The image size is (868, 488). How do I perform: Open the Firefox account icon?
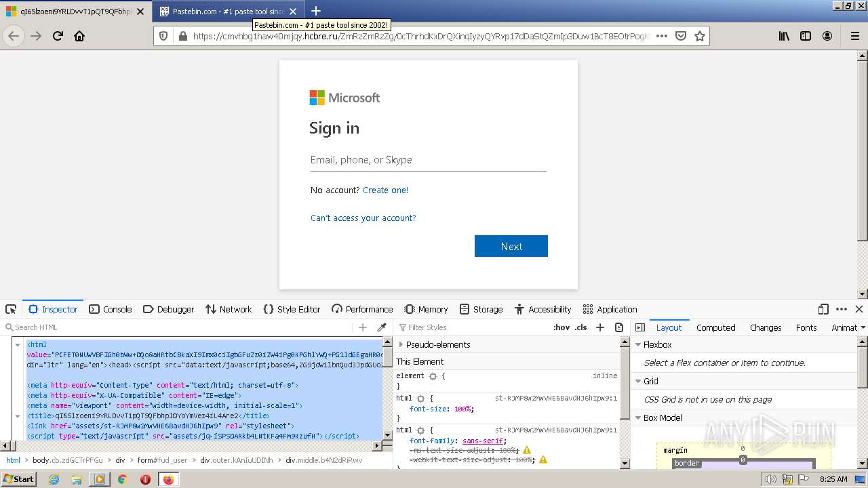tap(827, 36)
